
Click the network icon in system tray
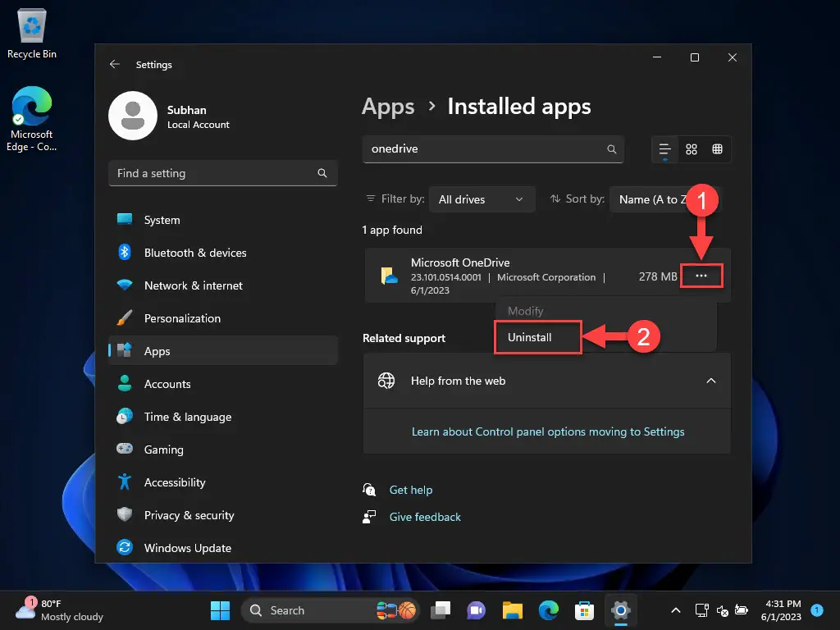tap(702, 610)
